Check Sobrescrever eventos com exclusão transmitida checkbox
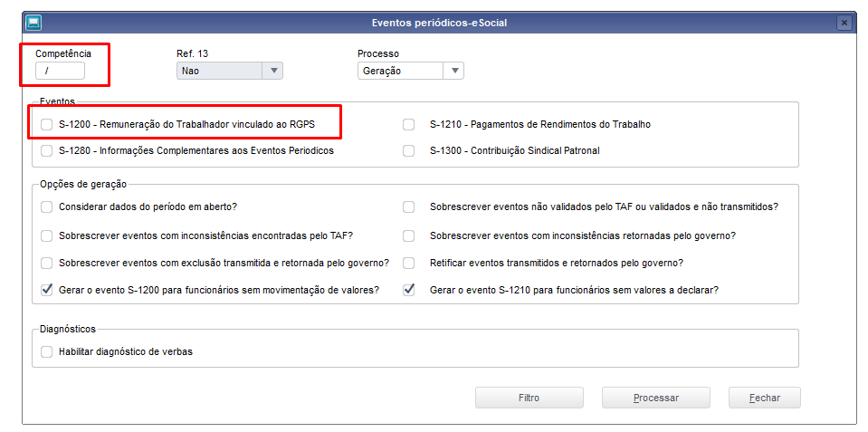 click(x=46, y=263)
